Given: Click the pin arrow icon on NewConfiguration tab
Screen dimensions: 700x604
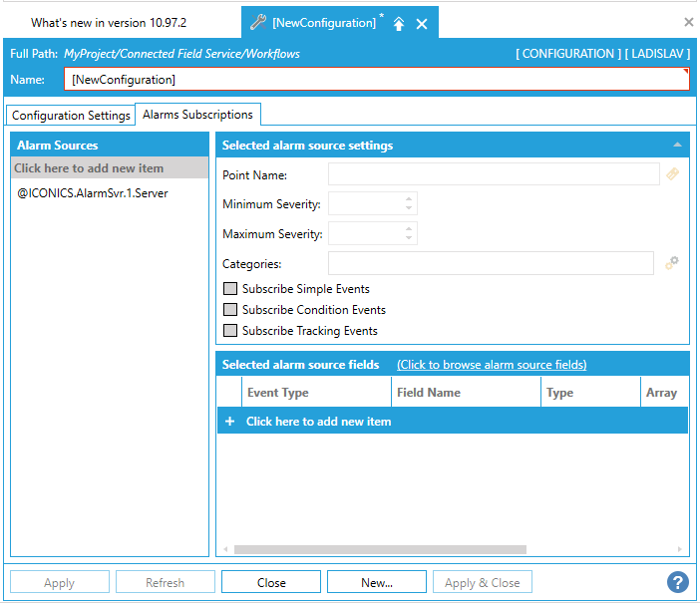Looking at the screenshot, I should 399,23.
